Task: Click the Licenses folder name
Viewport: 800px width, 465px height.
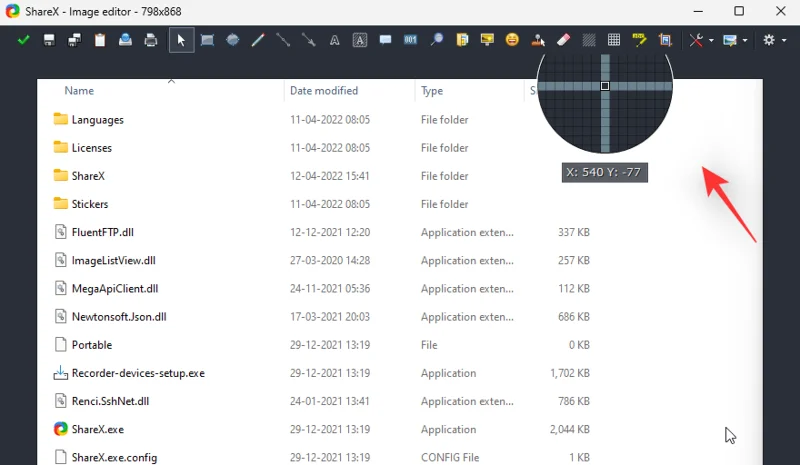Action: (92, 148)
